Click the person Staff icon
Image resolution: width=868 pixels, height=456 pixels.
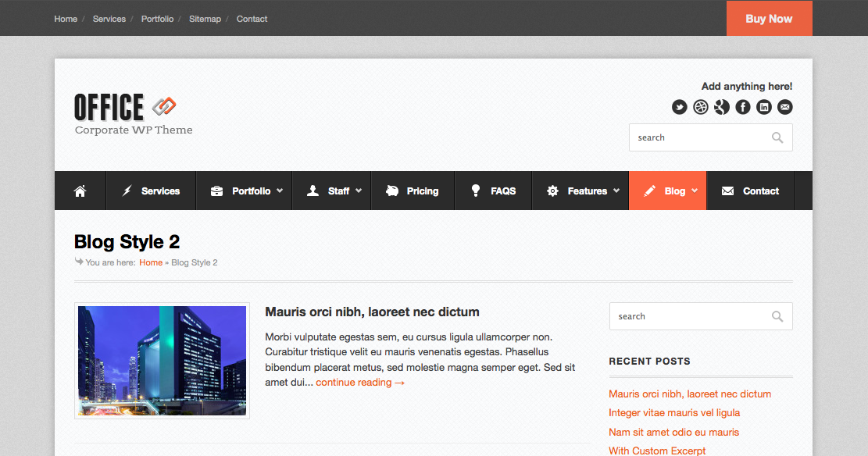(313, 191)
